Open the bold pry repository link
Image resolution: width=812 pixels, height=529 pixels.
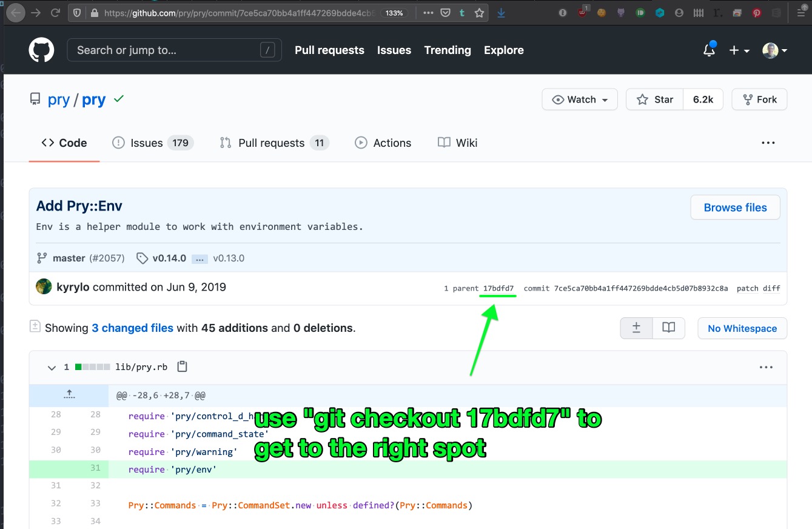point(94,99)
